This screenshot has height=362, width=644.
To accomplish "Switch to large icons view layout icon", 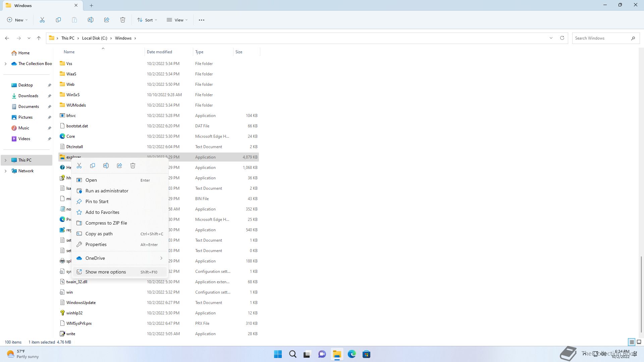I will (x=639, y=342).
